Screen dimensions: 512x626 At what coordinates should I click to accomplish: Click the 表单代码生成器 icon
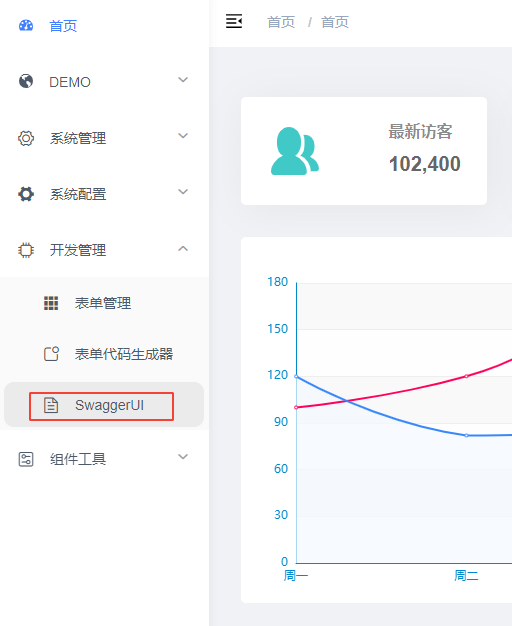pyautogui.click(x=51, y=354)
